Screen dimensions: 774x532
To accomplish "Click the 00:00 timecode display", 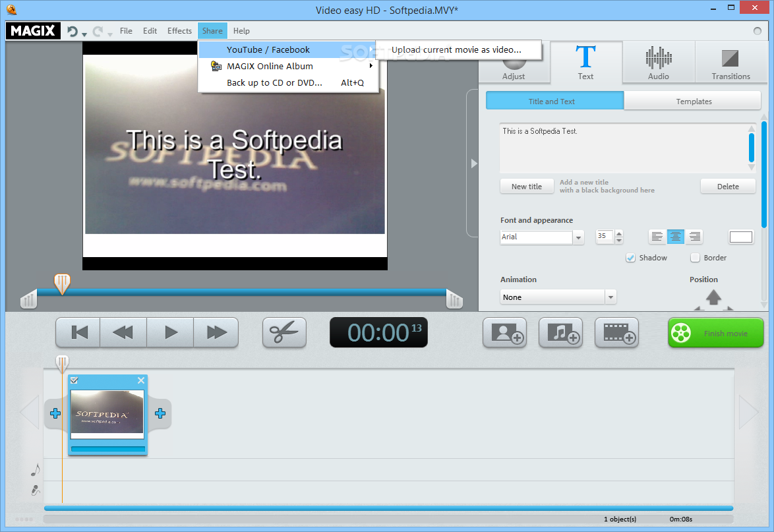I will point(378,333).
